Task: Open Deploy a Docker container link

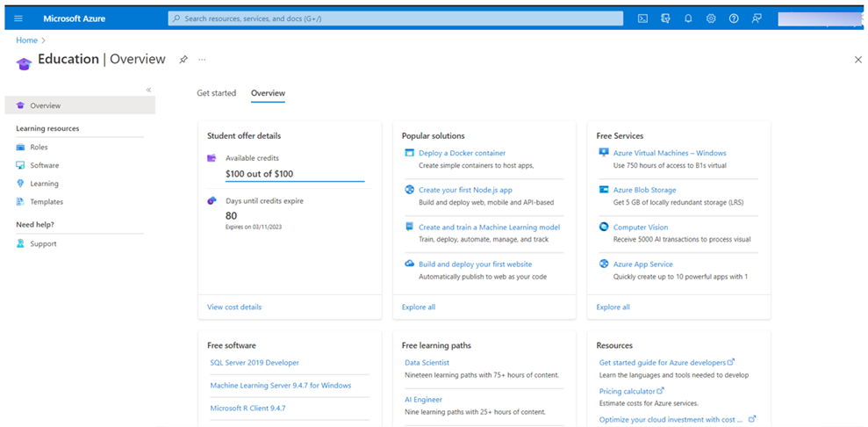Action: [x=463, y=154]
